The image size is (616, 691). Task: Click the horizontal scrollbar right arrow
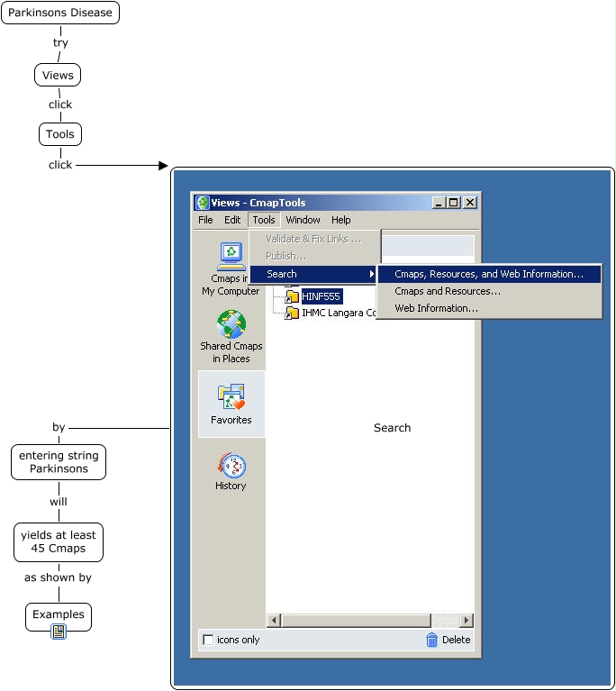tap(466, 621)
